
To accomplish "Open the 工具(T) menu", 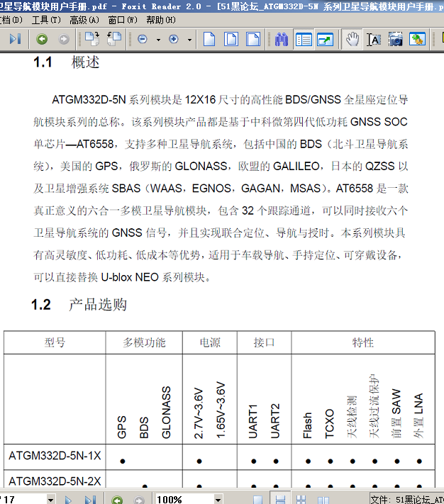I will (46, 21).
